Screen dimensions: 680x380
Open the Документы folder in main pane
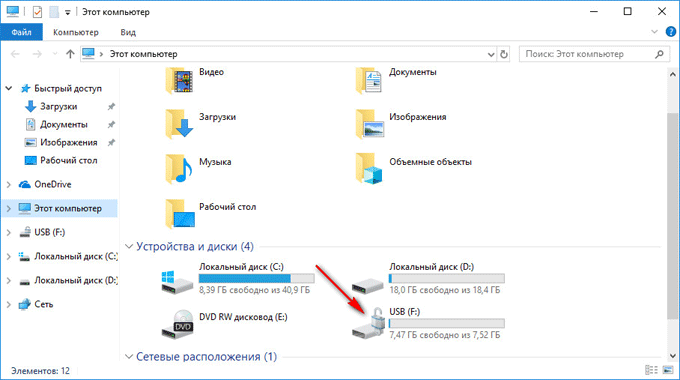[x=369, y=80]
